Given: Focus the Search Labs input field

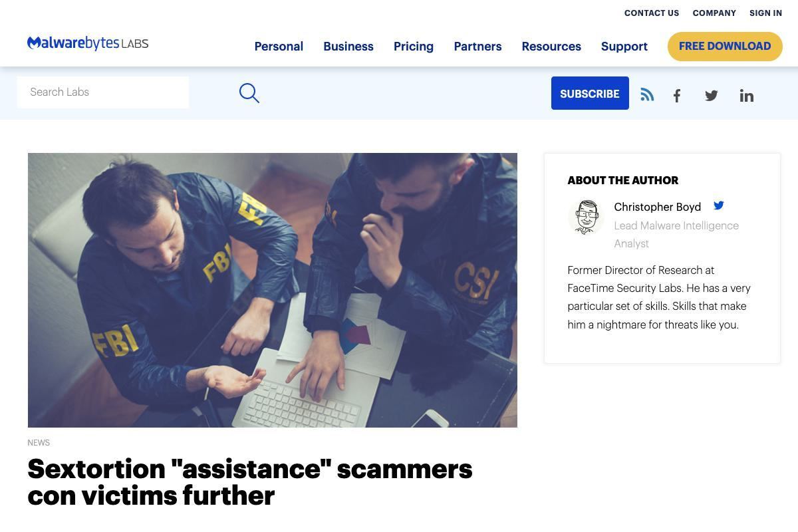Looking at the screenshot, I should [103, 92].
